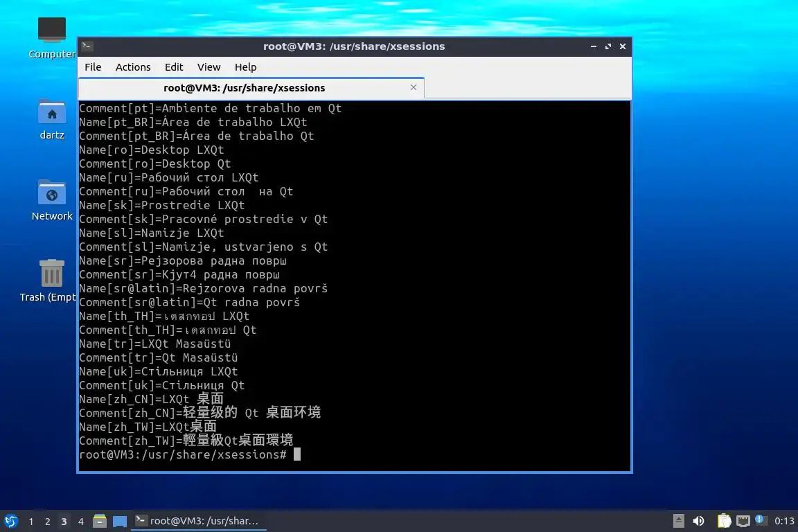Minimize the terminal window
Screen dimensions: 798x532
594,46
